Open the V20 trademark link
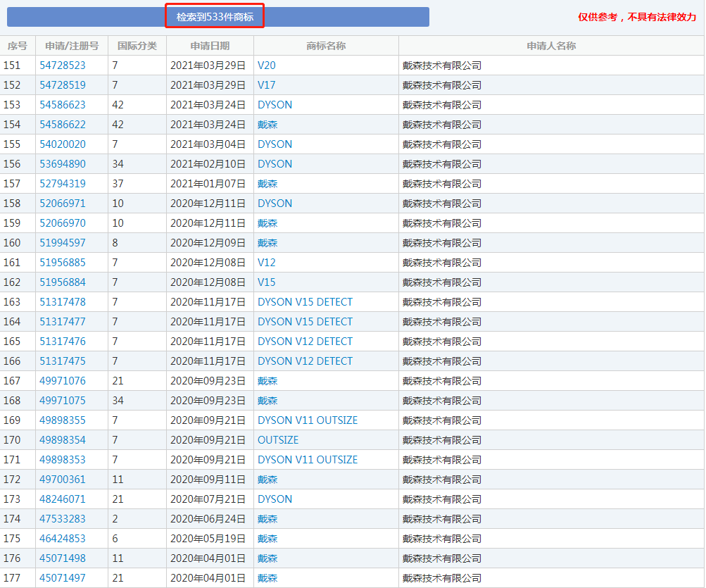Screen dimensions: 706x588 [267, 65]
